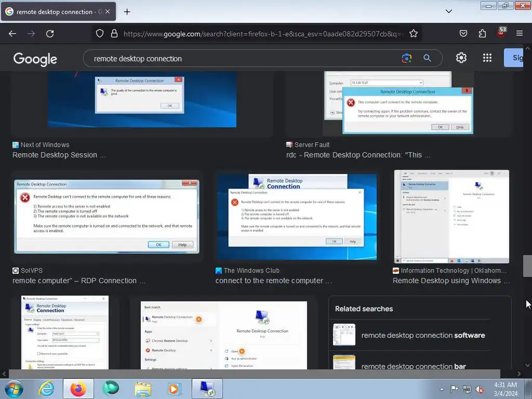Open connect to the remote computer link
Screen dimensions: 532x399
pos(273,281)
